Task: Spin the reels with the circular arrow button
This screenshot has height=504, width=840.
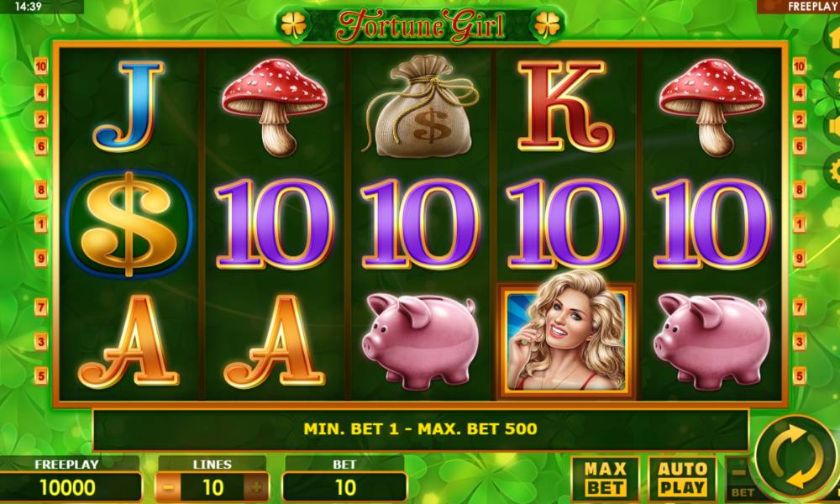Action: [795, 457]
